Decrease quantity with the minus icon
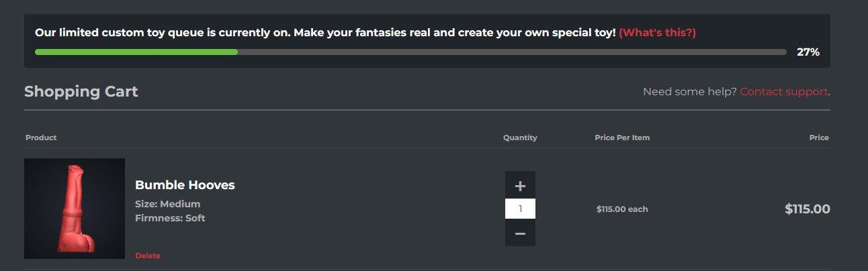868x271 pixels. point(520,233)
